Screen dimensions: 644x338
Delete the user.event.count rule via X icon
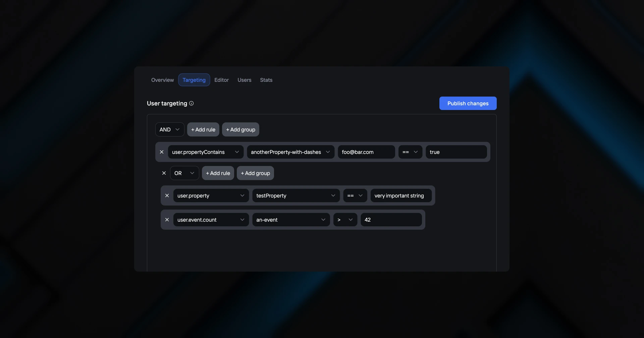coord(167,220)
